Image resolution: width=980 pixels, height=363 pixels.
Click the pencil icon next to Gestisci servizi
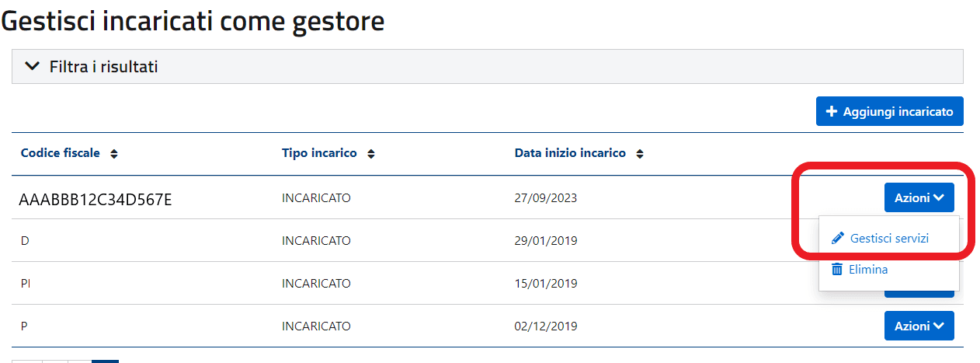tap(837, 239)
